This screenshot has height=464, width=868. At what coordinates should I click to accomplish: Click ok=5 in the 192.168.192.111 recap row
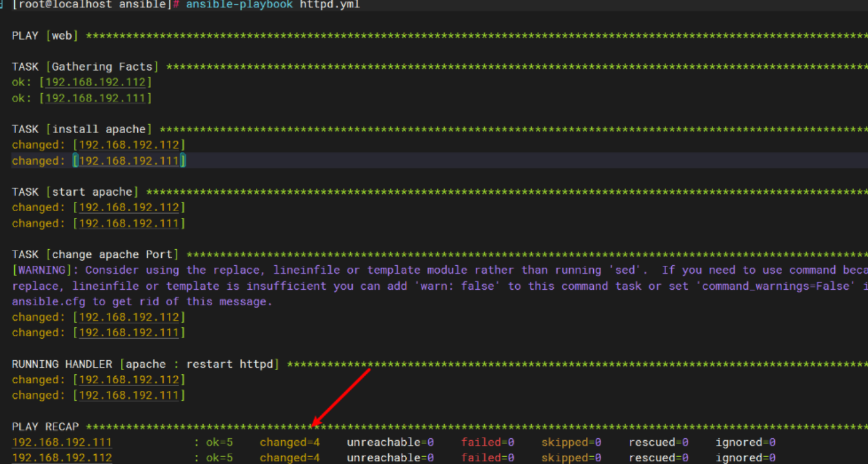tap(220, 443)
